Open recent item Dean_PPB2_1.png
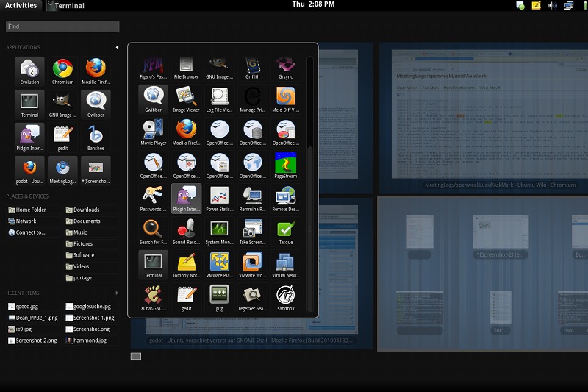This screenshot has width=588, height=392. pyautogui.click(x=33, y=318)
